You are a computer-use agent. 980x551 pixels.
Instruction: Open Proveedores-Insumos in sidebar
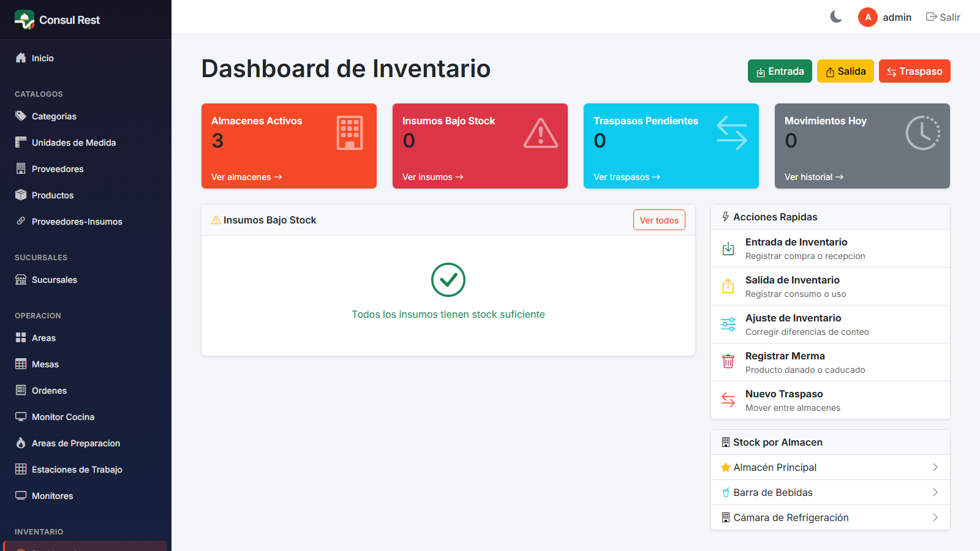(x=86, y=222)
